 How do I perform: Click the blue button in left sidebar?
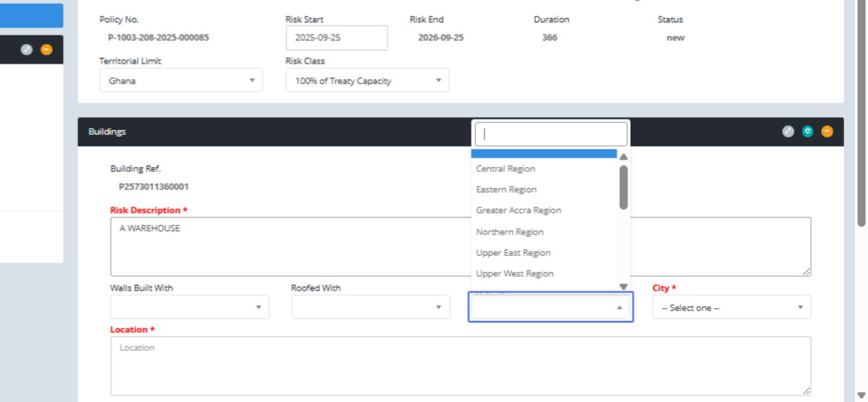click(x=31, y=15)
